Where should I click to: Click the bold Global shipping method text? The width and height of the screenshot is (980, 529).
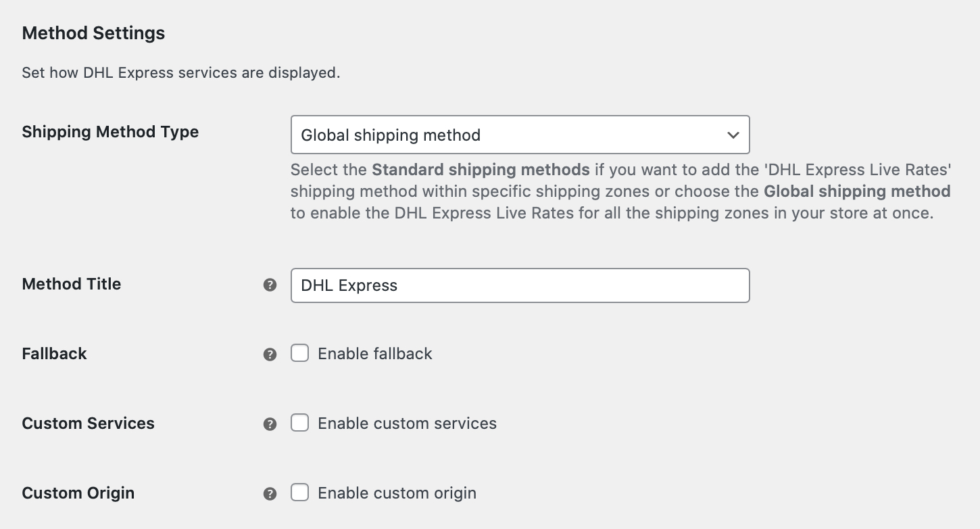[856, 191]
